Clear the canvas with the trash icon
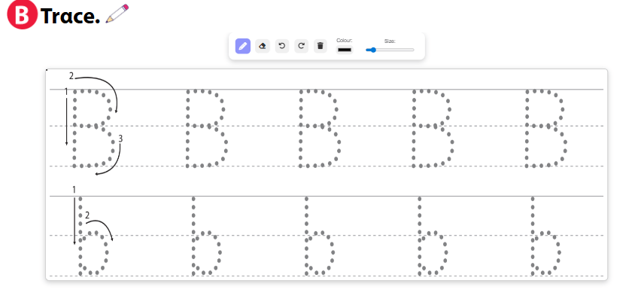 pos(320,46)
